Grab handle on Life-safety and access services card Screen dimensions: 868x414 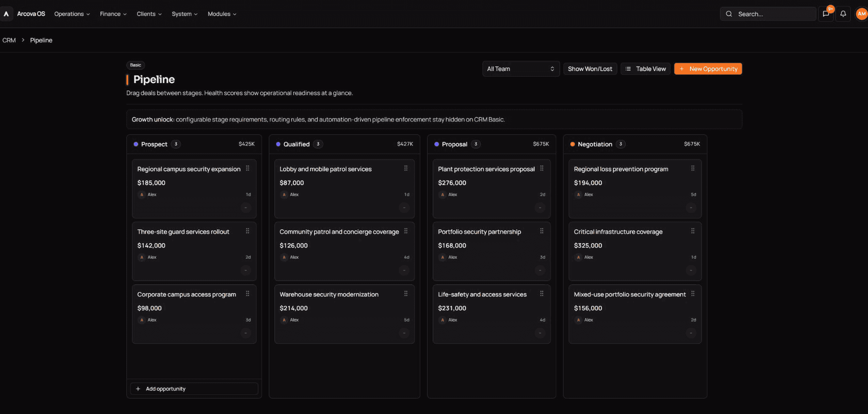pyautogui.click(x=542, y=294)
